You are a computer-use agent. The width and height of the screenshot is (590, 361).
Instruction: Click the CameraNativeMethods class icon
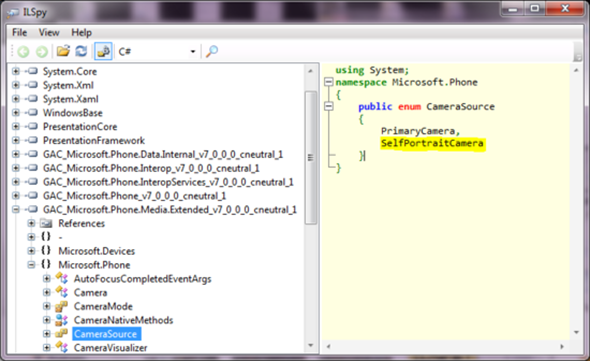click(x=61, y=320)
